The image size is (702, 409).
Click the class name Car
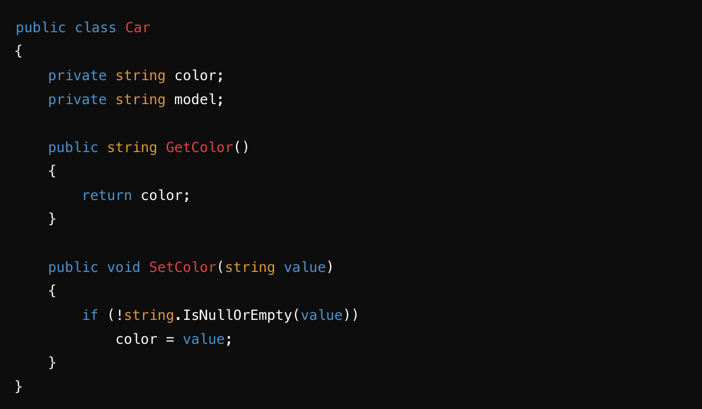coord(137,28)
